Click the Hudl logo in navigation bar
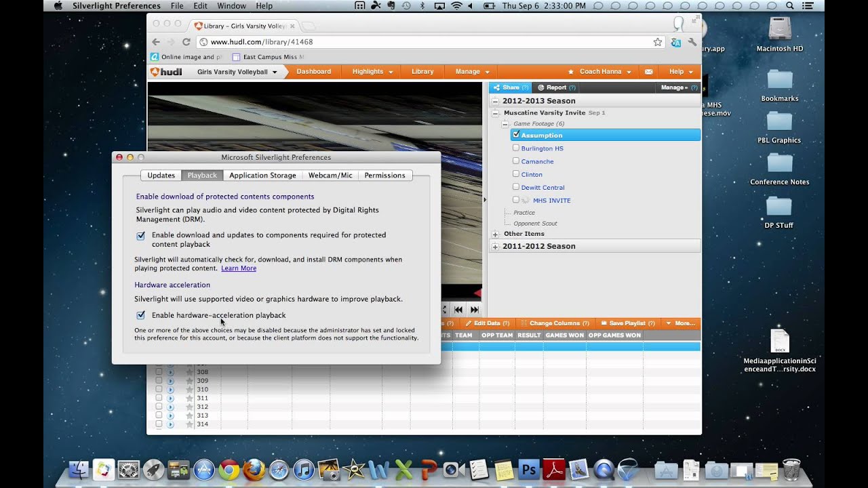 [166, 72]
